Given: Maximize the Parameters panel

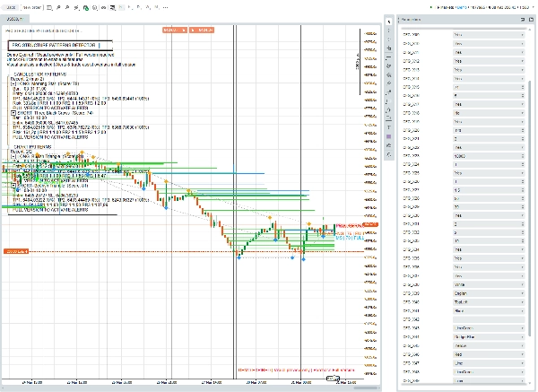Looking at the screenshot, I should click(x=530, y=19).
